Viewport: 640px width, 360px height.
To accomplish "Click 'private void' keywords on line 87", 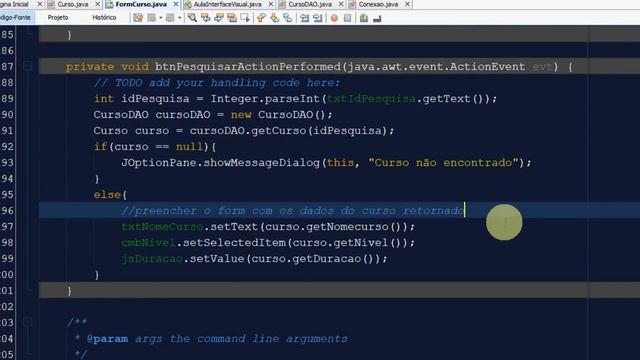I will 107,67.
